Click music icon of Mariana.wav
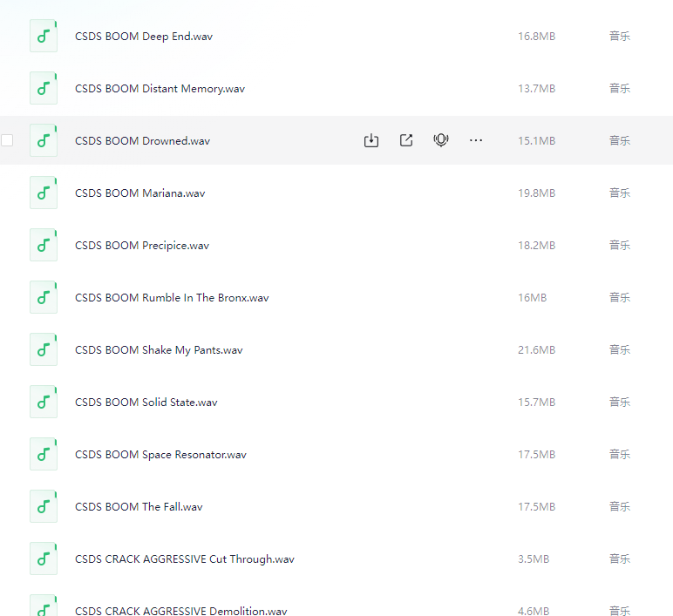The image size is (673, 616). tap(44, 193)
